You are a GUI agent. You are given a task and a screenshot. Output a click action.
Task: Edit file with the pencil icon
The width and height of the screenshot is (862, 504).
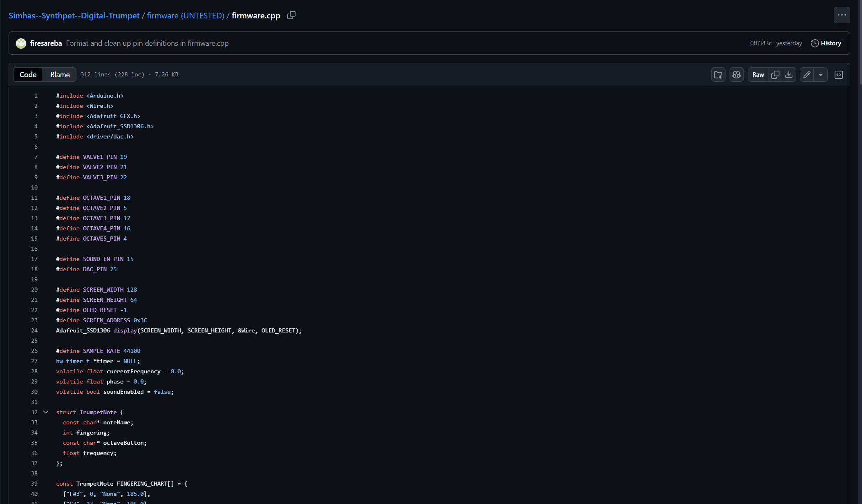(806, 75)
